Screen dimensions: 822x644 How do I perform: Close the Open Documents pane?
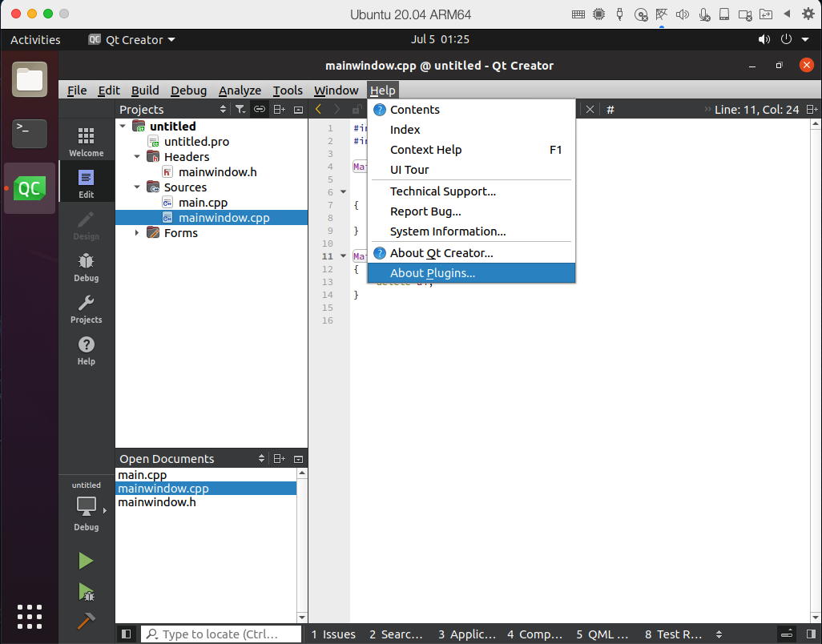(x=298, y=459)
